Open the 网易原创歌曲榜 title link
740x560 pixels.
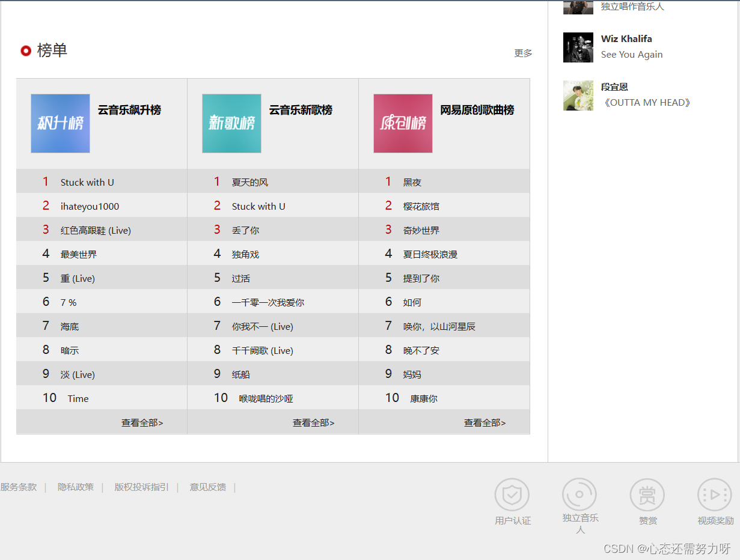tap(477, 110)
